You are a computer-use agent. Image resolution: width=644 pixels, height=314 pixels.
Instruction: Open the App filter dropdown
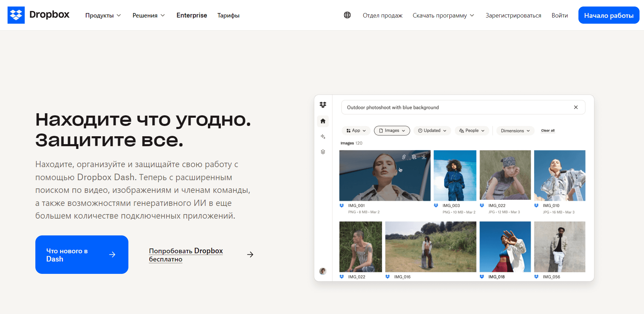click(356, 131)
